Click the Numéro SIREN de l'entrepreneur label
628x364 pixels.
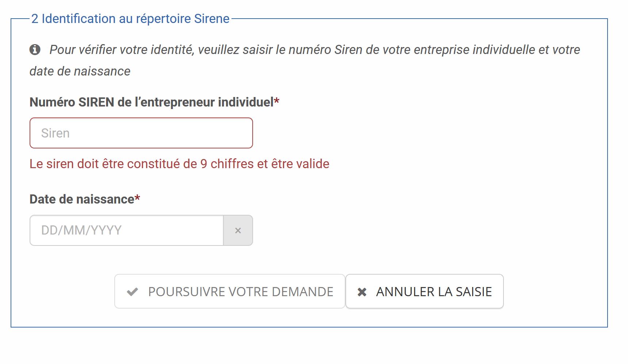[151, 102]
